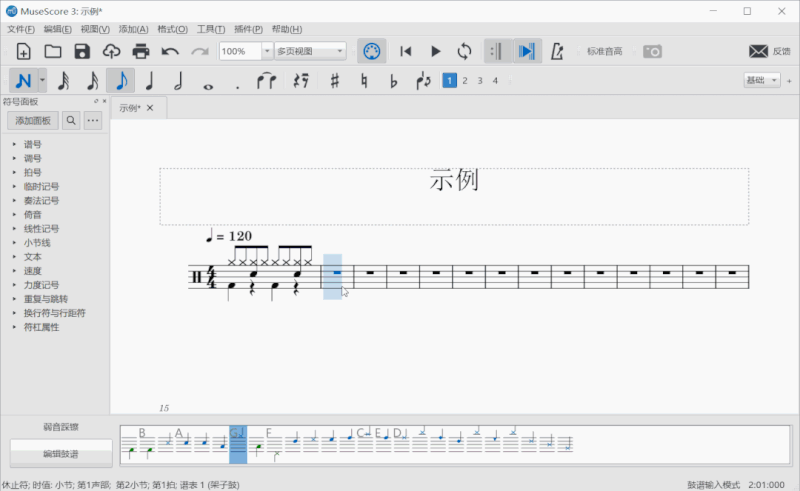This screenshot has height=491, width=800.
Task: Toggle the metronome icon
Action: tap(557, 52)
